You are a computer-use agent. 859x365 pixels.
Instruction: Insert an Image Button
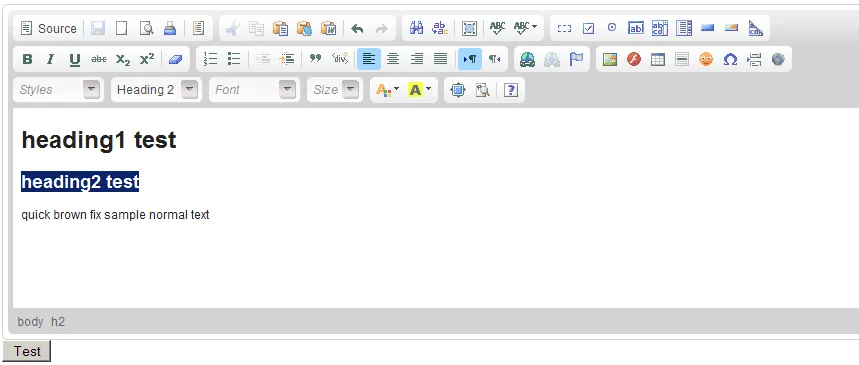[731, 28]
